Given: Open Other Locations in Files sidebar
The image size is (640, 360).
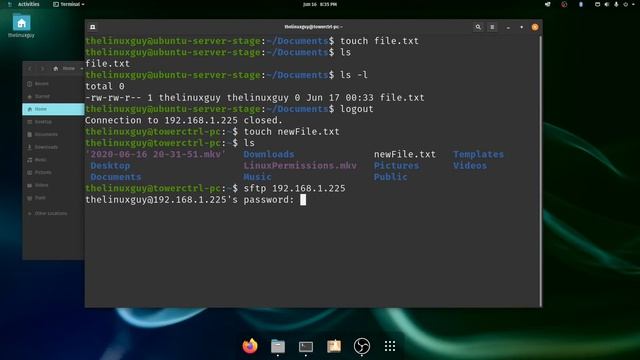Looking at the screenshot, I should click(53, 213).
